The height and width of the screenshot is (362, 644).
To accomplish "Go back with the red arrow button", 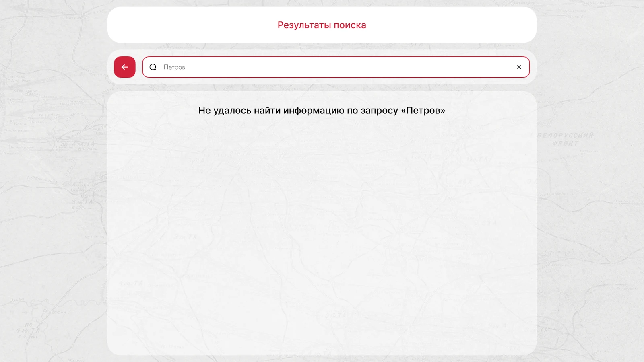I will coord(125,67).
